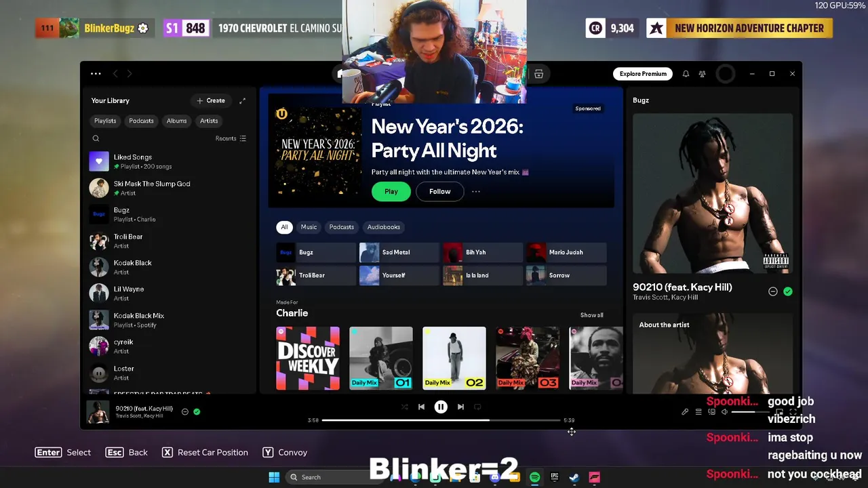868x488 pixels.
Task: Click Convoy prompt in game window
Action: tap(285, 453)
